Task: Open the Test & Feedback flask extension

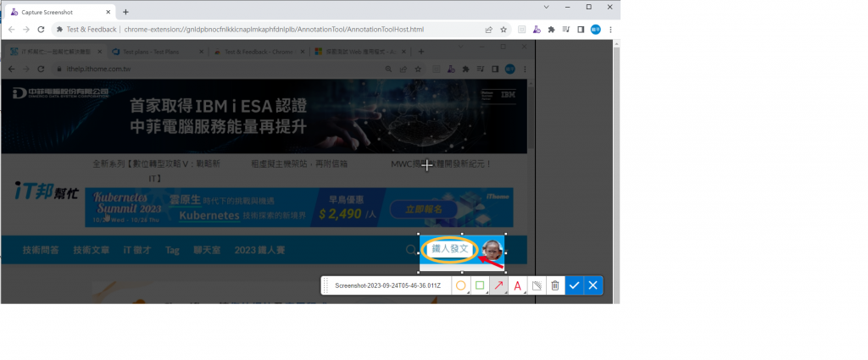Action: point(537,30)
